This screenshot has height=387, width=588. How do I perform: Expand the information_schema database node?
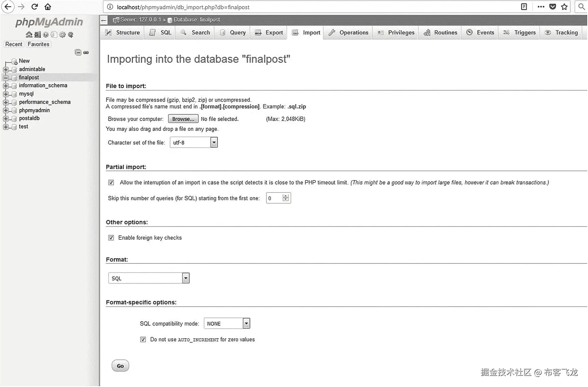[5, 86]
